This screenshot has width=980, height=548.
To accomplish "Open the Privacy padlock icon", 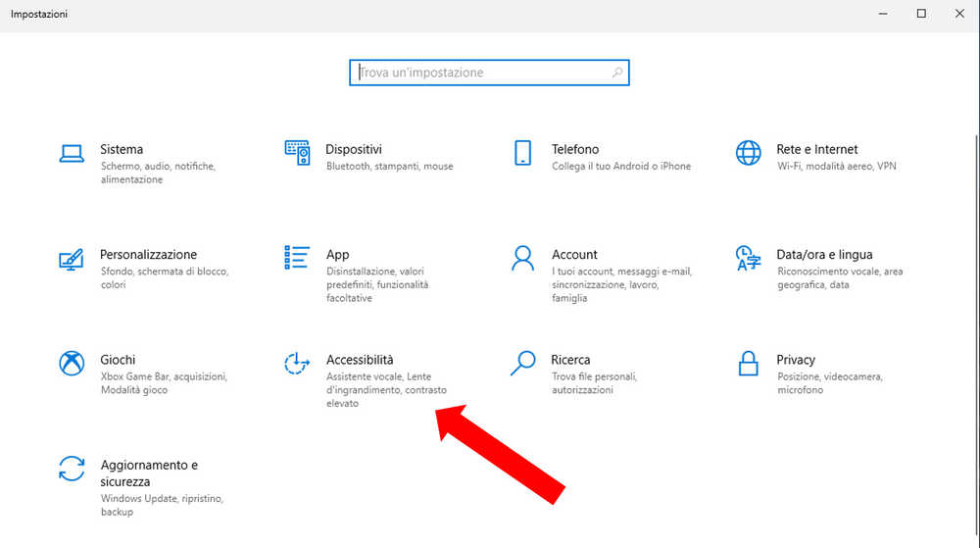I will point(748,364).
